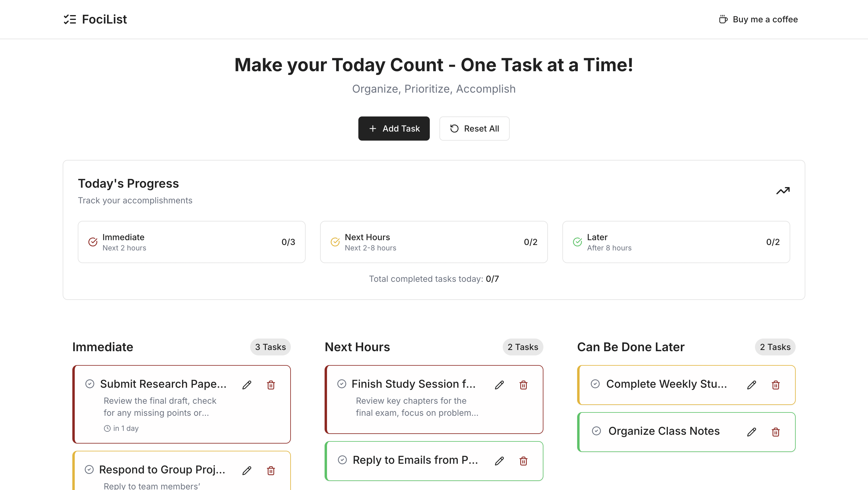Screen dimensions: 868x490
Task: Select the Later progress card
Action: point(676,242)
